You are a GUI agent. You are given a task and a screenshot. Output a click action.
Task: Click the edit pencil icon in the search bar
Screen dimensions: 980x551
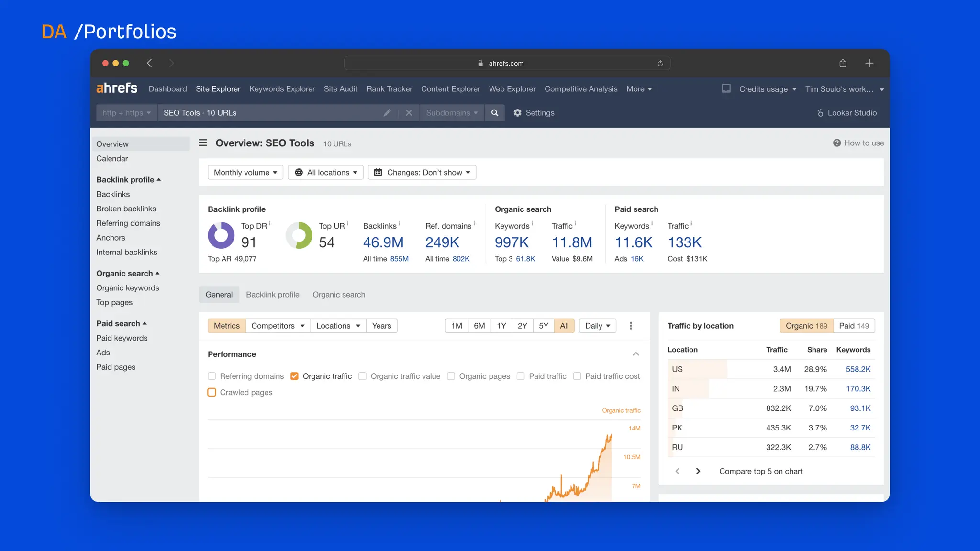(x=387, y=113)
